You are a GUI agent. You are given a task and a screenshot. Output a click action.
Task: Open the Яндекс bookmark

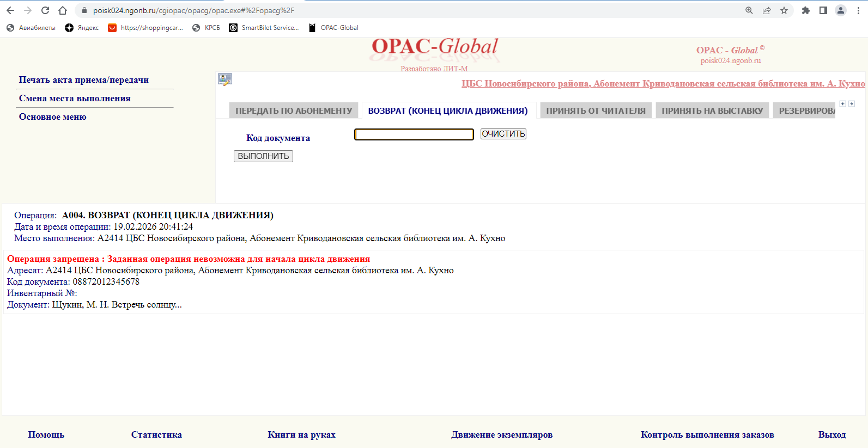(x=82, y=28)
